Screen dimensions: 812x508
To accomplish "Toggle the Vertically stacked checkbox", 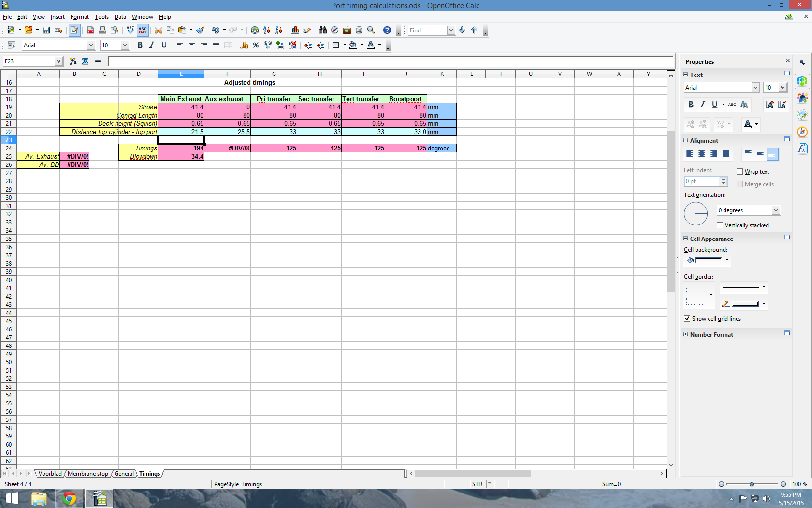I will [720, 225].
